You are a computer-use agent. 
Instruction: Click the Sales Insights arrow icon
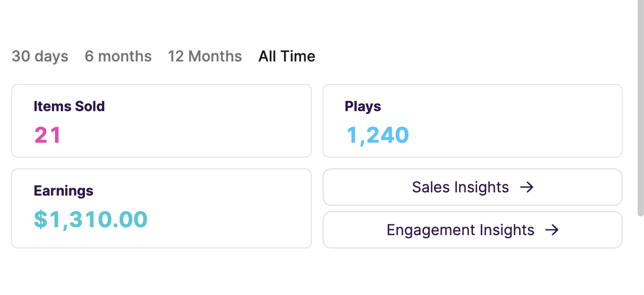(527, 187)
